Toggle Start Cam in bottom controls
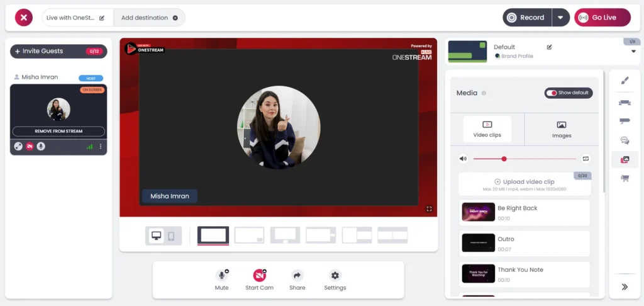 pos(259,276)
